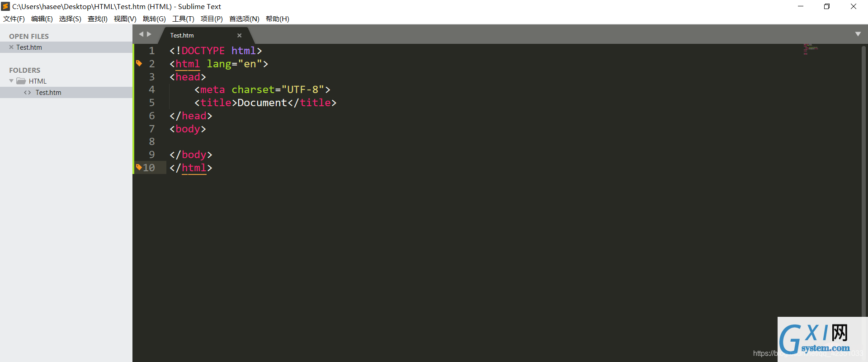Open the 项目(P) menu
Screen dimensions: 868x362
(x=212, y=19)
